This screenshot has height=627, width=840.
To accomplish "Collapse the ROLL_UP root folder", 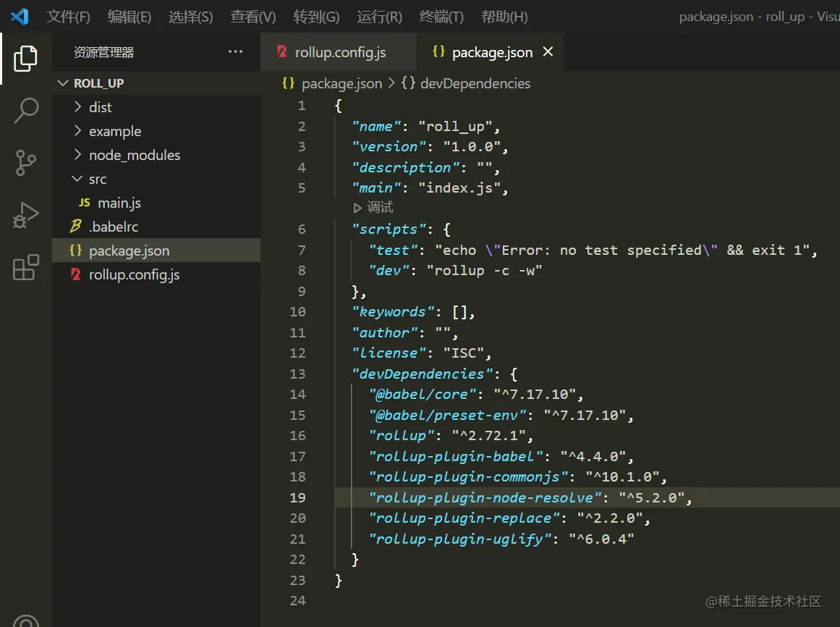I will [x=63, y=83].
